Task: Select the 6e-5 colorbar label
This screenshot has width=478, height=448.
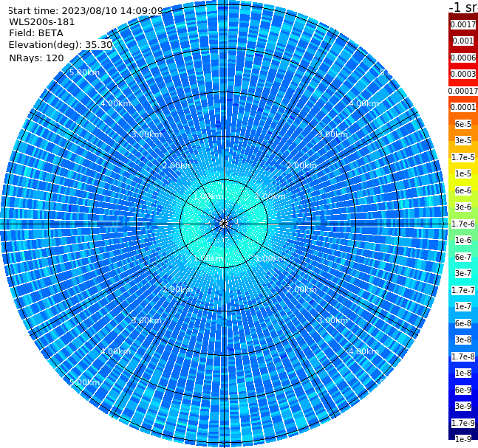Action: [463, 124]
